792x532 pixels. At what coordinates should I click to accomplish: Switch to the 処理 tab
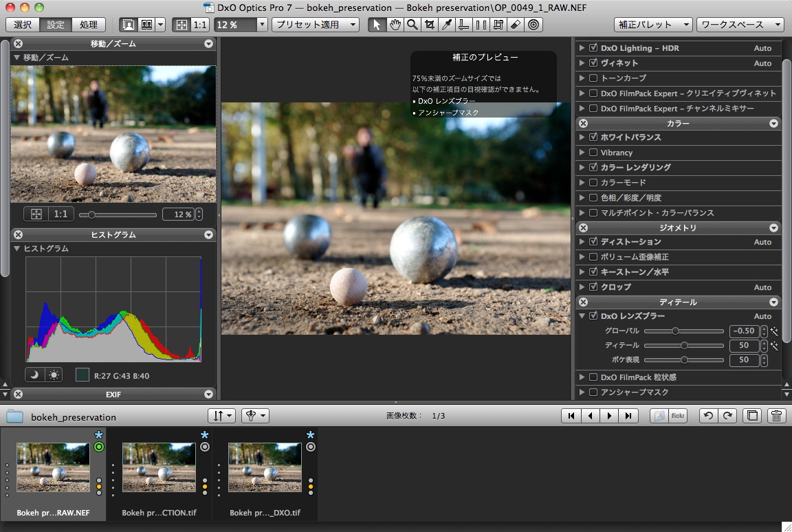tap(89, 25)
